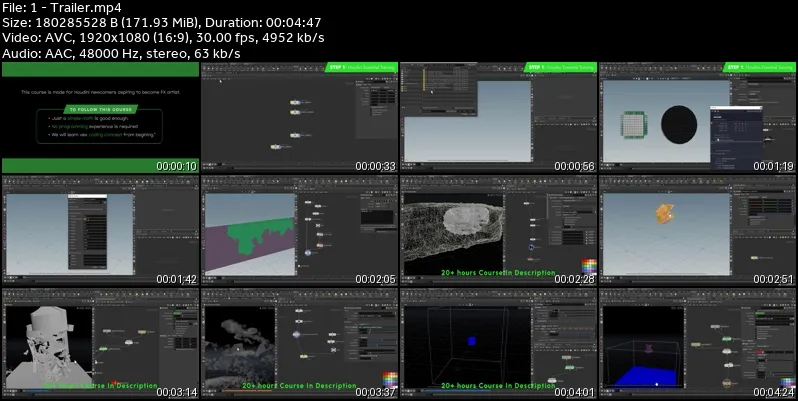Open the frame stamped 00:00:10

[100, 118]
